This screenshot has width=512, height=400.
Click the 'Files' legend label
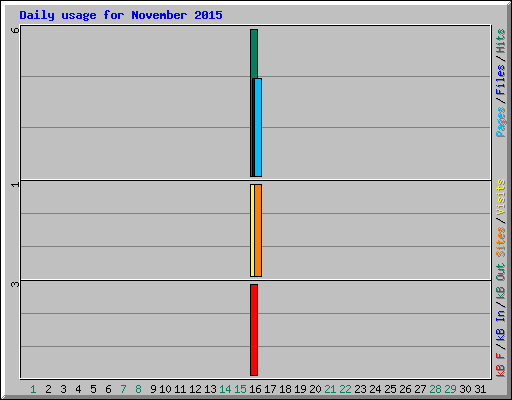pos(501,80)
